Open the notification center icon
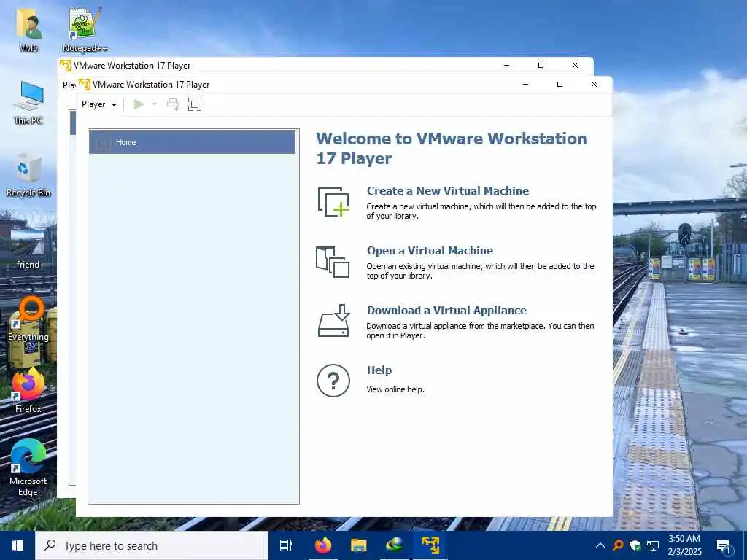The width and height of the screenshot is (747, 560). pyautogui.click(x=724, y=546)
